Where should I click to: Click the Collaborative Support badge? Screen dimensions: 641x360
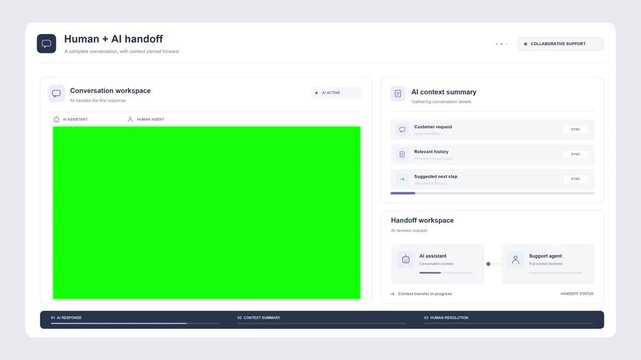[x=560, y=44]
